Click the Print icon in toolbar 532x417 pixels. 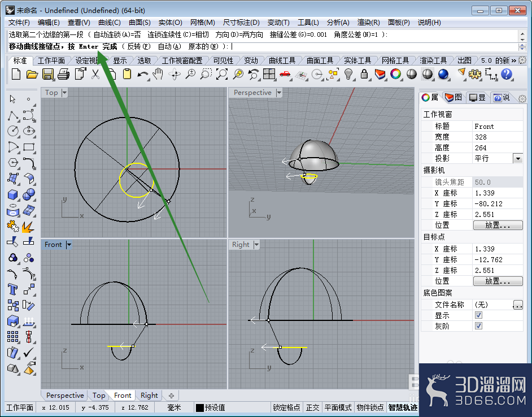pyautogui.click(x=63, y=74)
